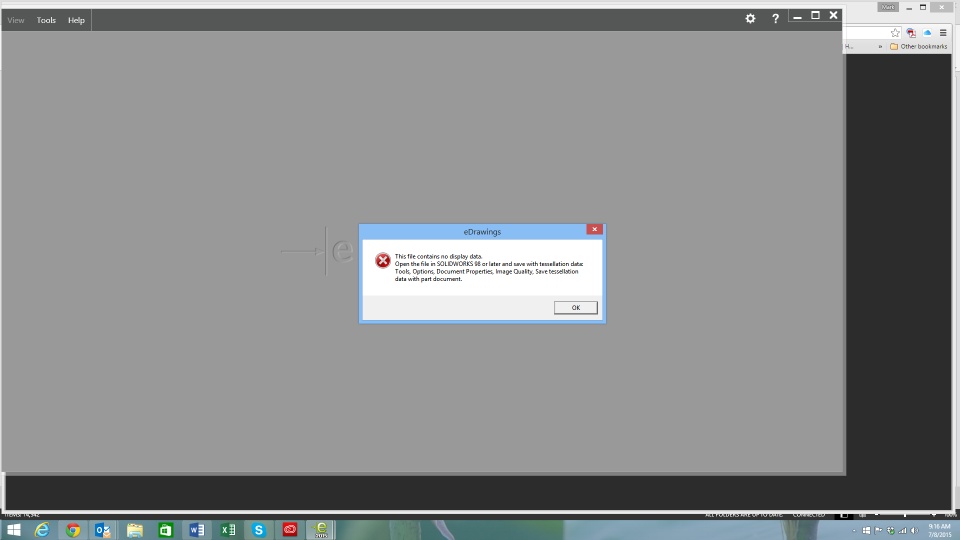Viewport: 960px width, 540px height.
Task: Switch to Google Chrome in taskbar
Action: [73, 530]
